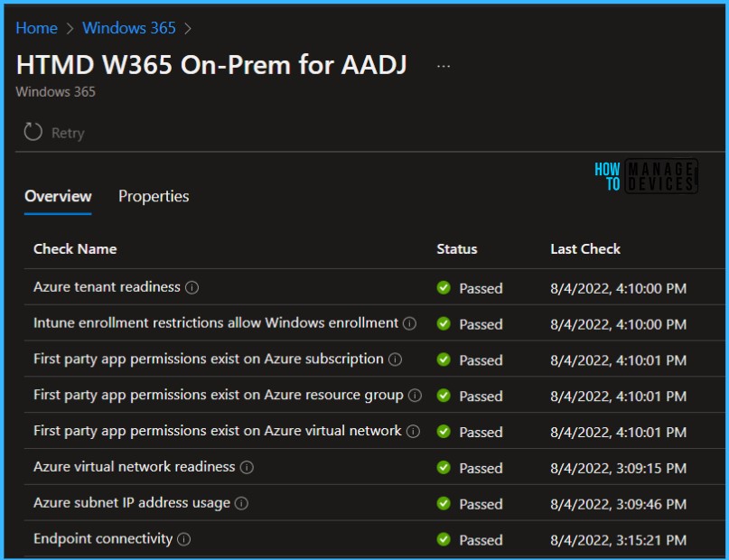Select 'Azure tenant readiness' check name

[x=107, y=287]
